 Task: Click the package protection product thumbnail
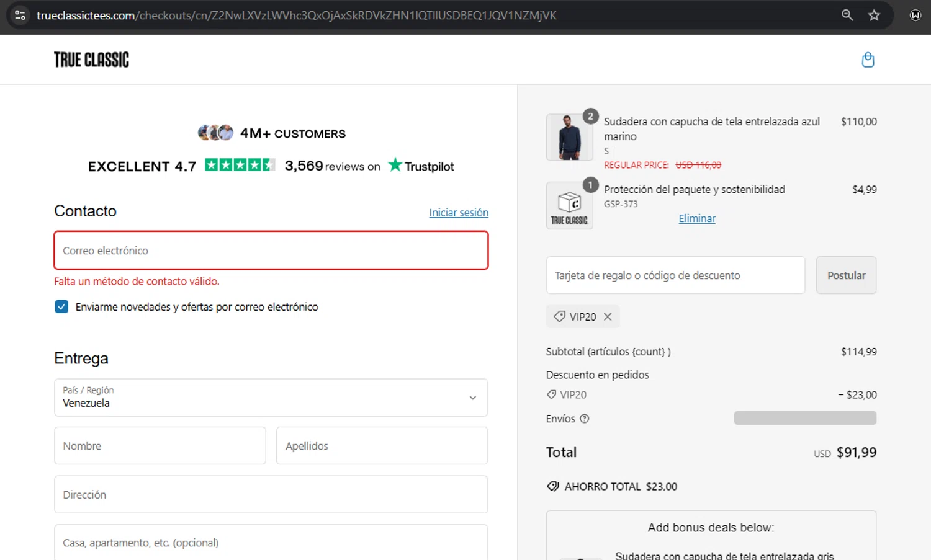point(569,205)
